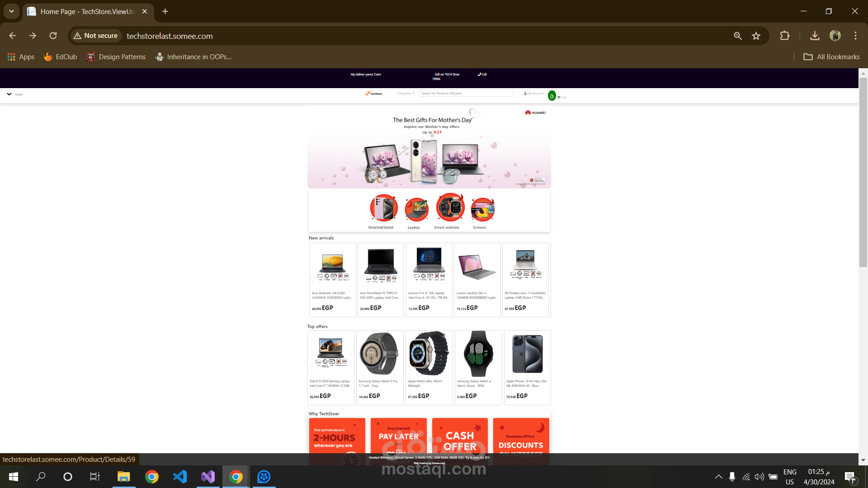Screen dimensions: 868x488
Task: Open the Chrome profile avatar
Action: tap(835, 36)
